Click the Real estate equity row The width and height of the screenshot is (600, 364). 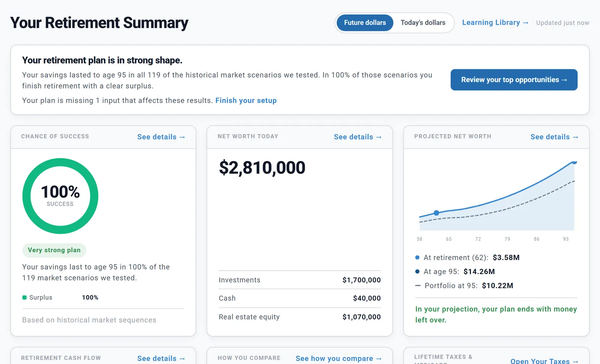click(x=300, y=317)
